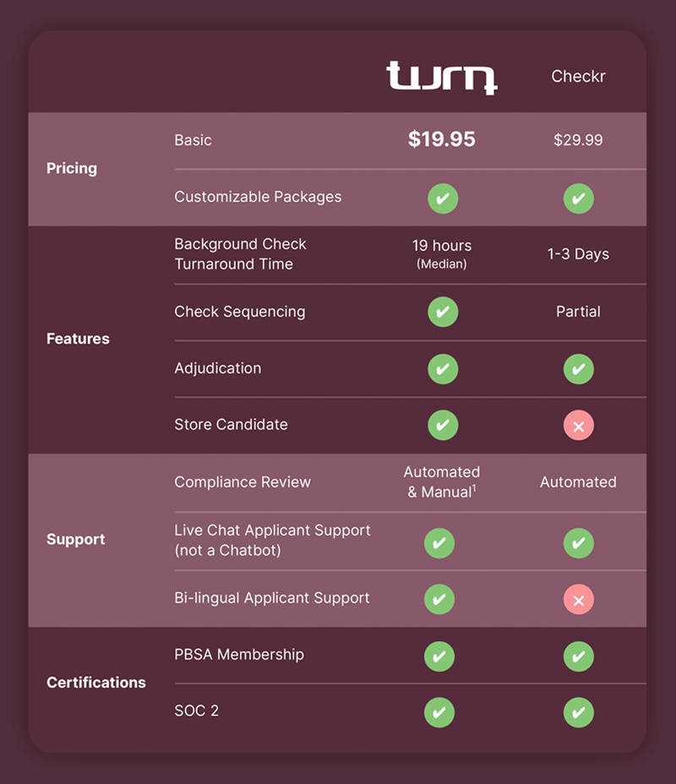Click the Checkr column header

pos(579,77)
